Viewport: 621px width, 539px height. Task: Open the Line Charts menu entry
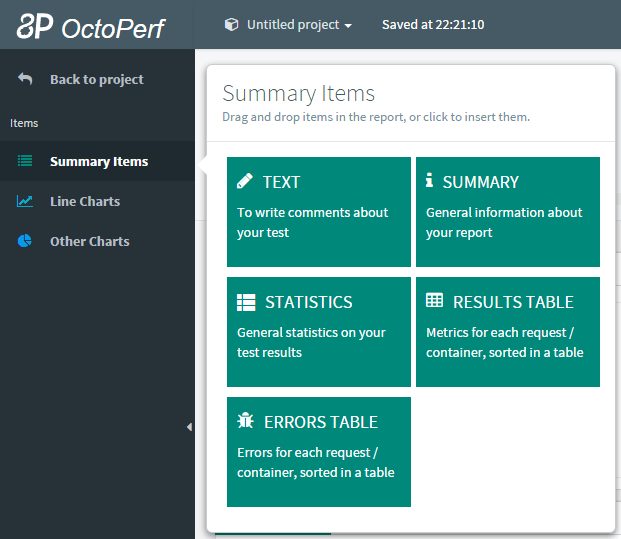click(x=97, y=201)
